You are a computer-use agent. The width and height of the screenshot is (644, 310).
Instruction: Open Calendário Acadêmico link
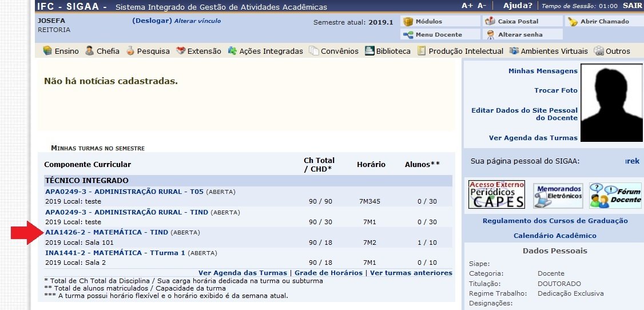click(x=555, y=236)
